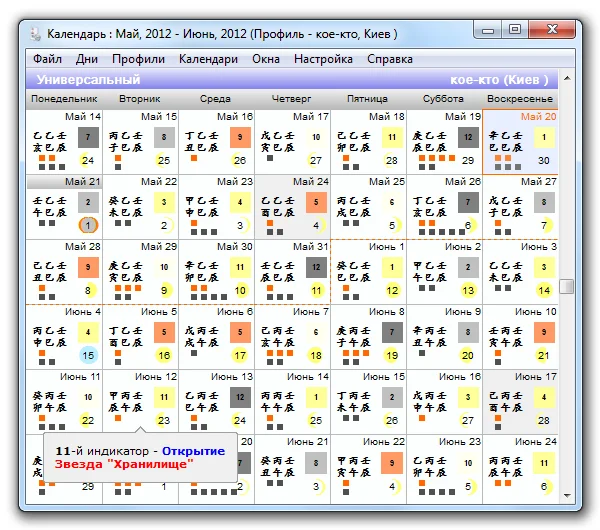Open the Настройка menu

tap(323, 59)
